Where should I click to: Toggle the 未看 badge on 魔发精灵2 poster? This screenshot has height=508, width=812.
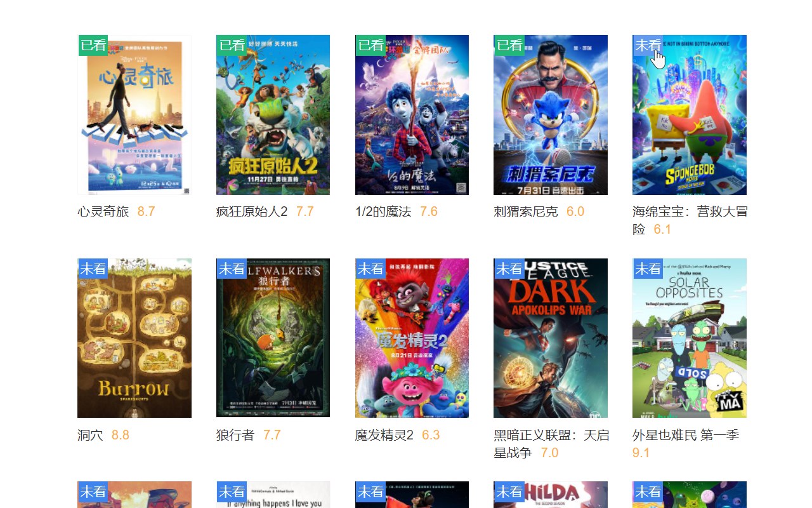click(x=370, y=269)
